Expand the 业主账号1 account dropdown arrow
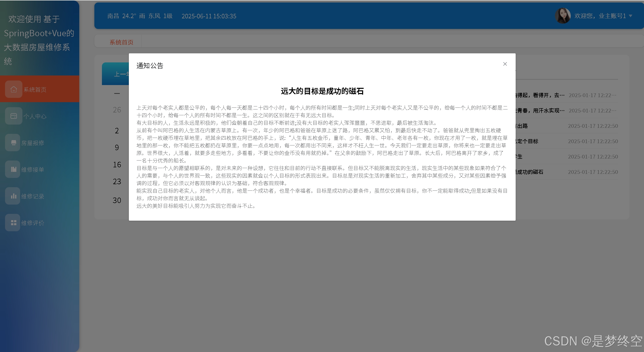 click(x=631, y=16)
